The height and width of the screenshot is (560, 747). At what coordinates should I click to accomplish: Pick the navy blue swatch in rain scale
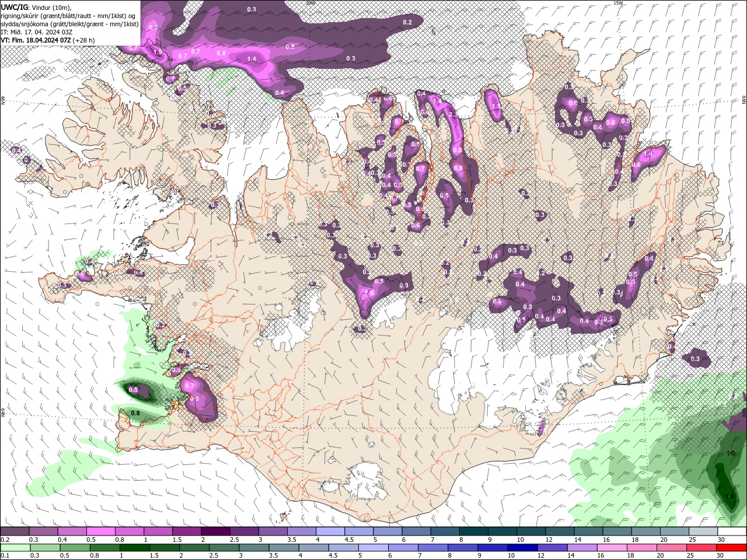[521, 548]
